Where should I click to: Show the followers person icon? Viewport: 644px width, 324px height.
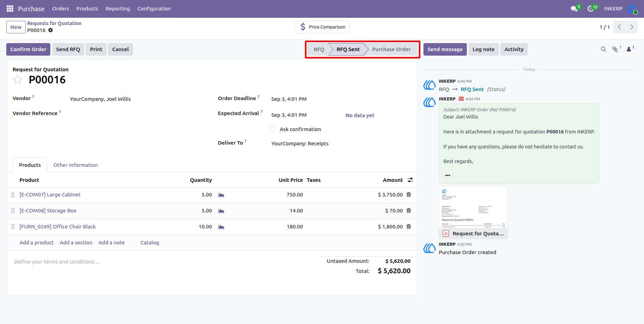(629, 49)
